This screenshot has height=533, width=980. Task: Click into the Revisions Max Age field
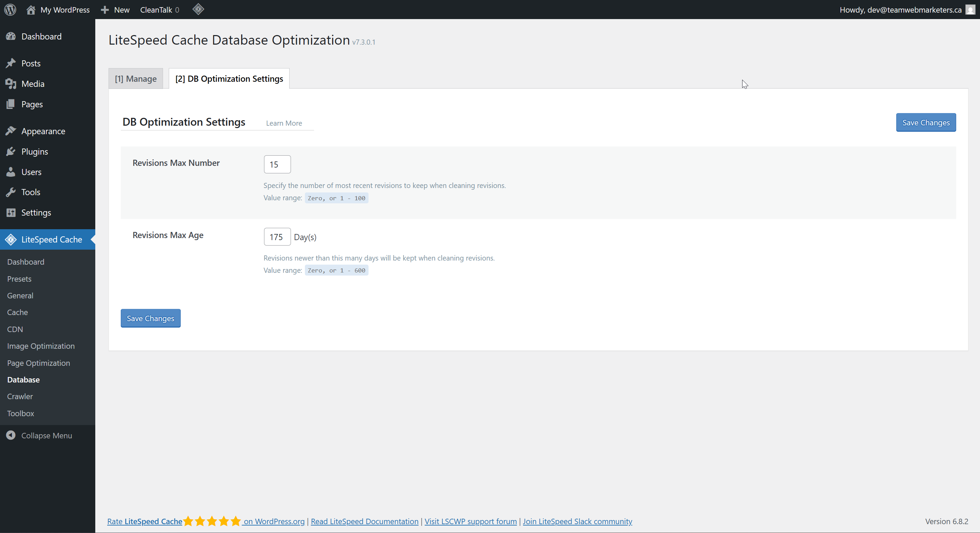277,237
